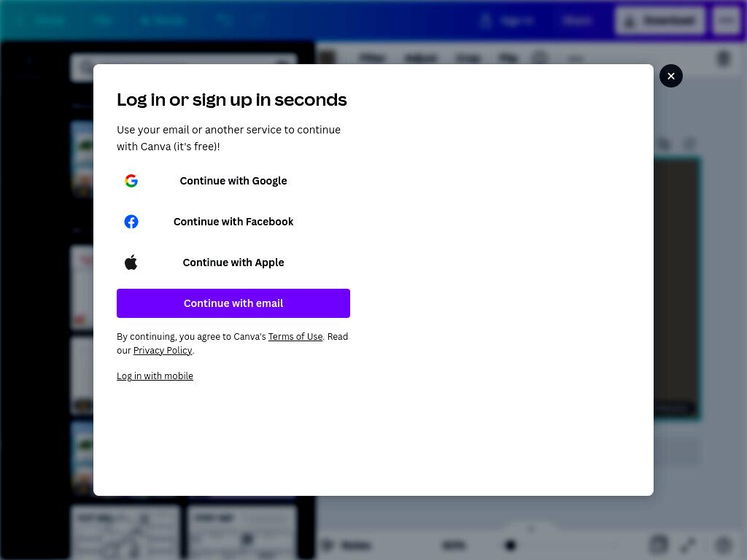Open Notes at the bottom bar
747x560 pixels.
(x=348, y=545)
